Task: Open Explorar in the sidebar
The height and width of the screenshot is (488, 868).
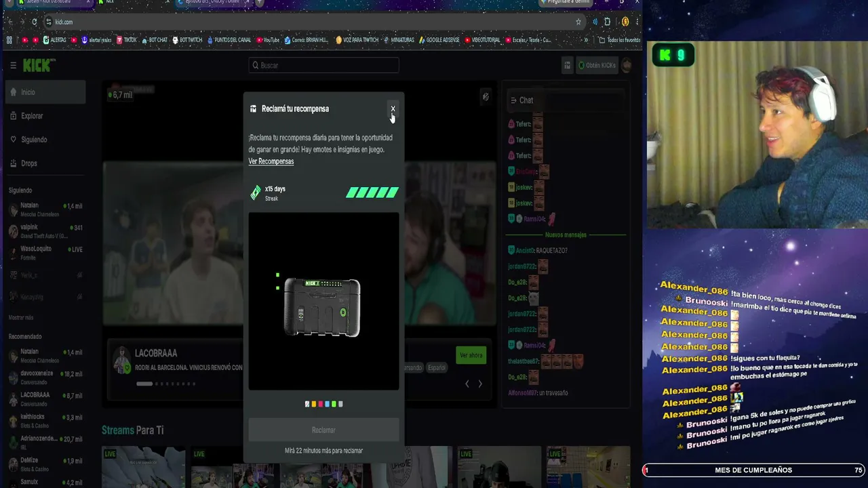Action: pos(45,116)
